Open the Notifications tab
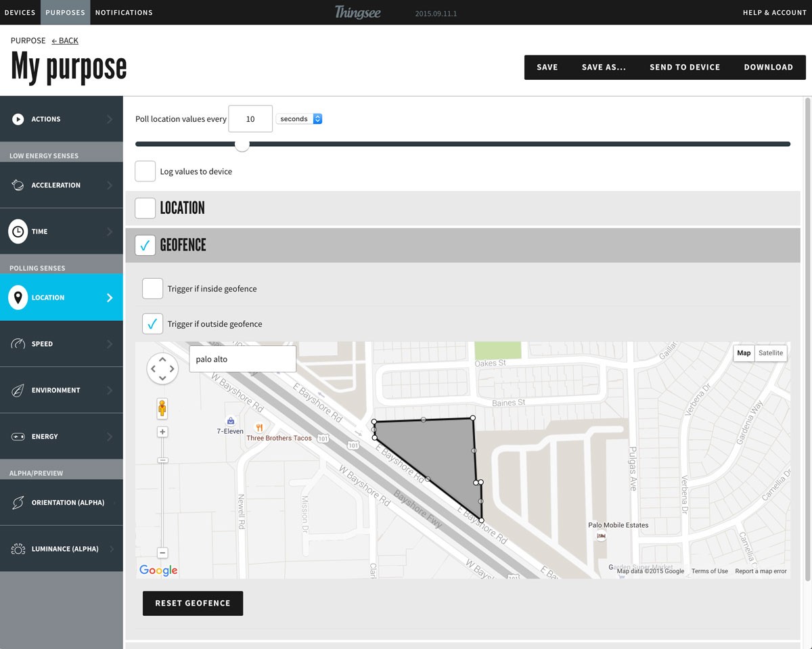 pos(124,12)
